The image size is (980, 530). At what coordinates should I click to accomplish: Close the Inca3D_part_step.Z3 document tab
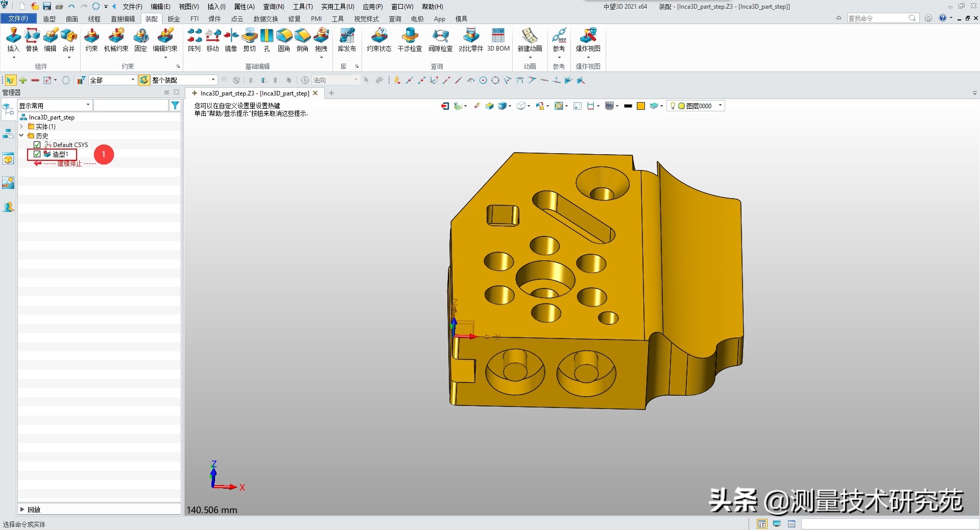click(315, 93)
